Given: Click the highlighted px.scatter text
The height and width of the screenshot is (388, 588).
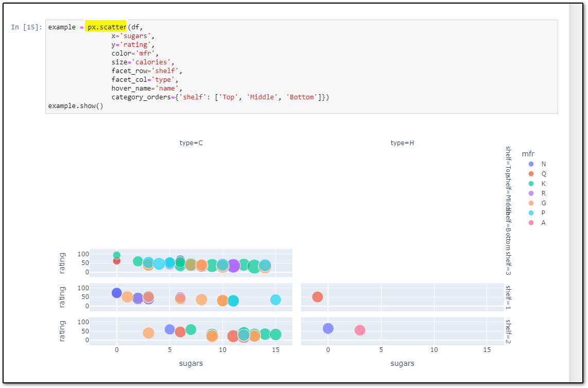Looking at the screenshot, I should click(106, 26).
